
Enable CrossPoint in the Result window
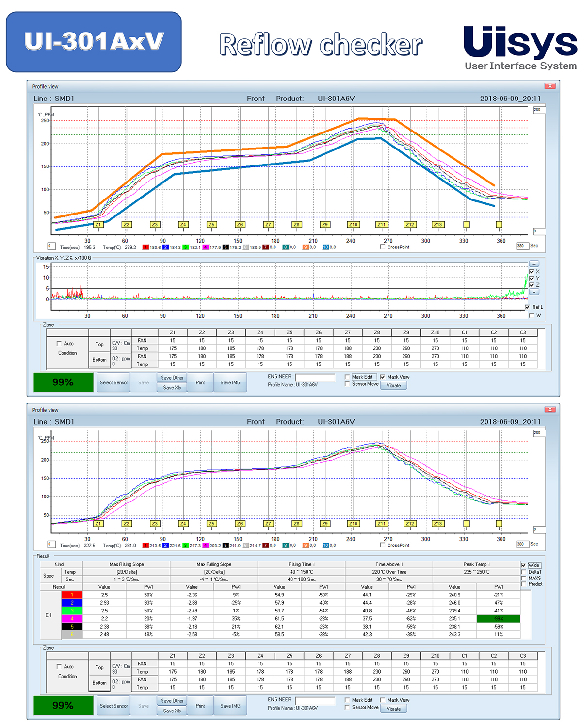click(x=383, y=545)
